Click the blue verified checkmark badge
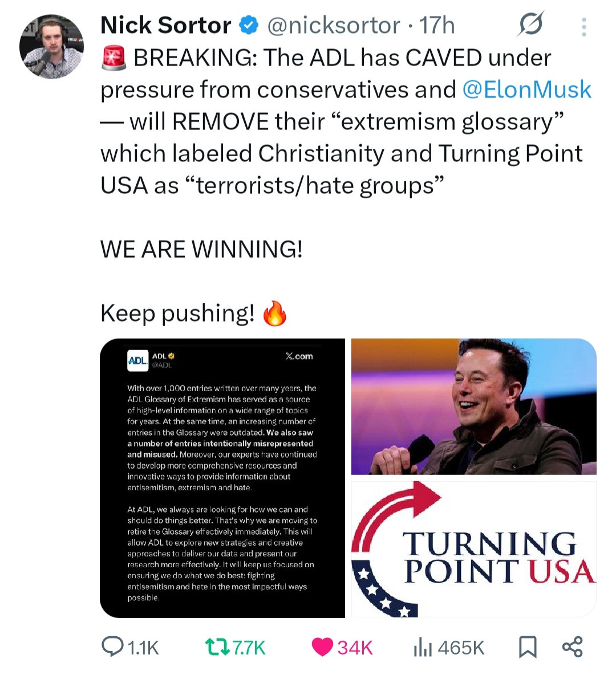 [x=249, y=26]
